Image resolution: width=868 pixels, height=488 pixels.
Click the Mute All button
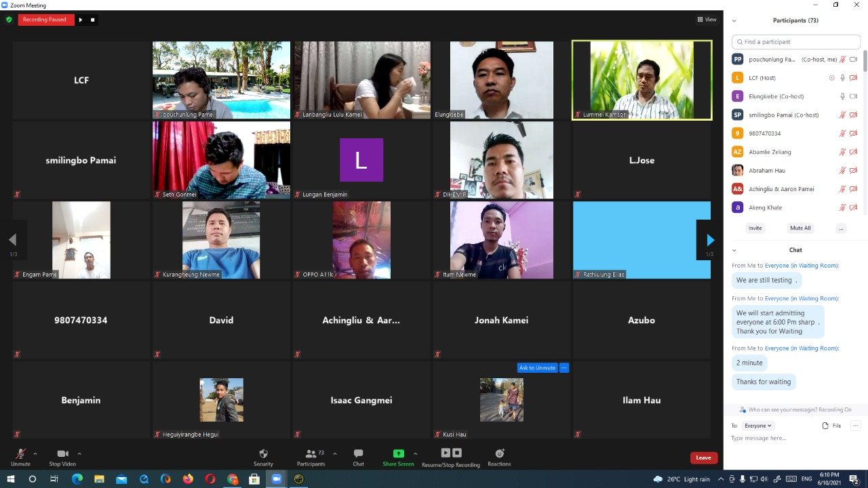[800, 228]
